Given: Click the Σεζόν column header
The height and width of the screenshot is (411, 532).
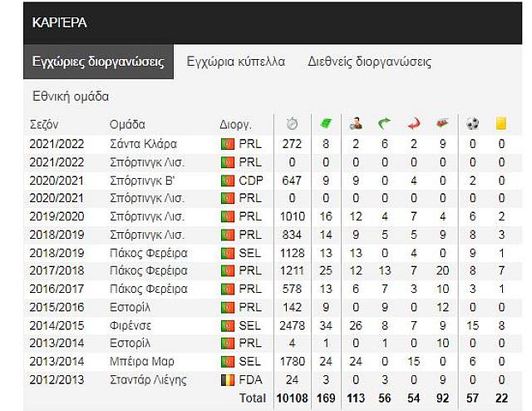Looking at the screenshot, I should (44, 125).
